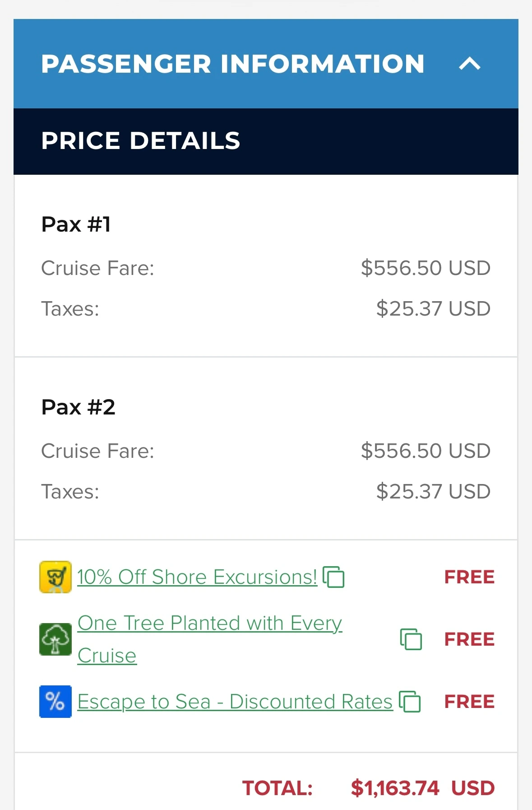Click Pax #2 taxes amount
This screenshot has width=532, height=810.
(x=433, y=491)
